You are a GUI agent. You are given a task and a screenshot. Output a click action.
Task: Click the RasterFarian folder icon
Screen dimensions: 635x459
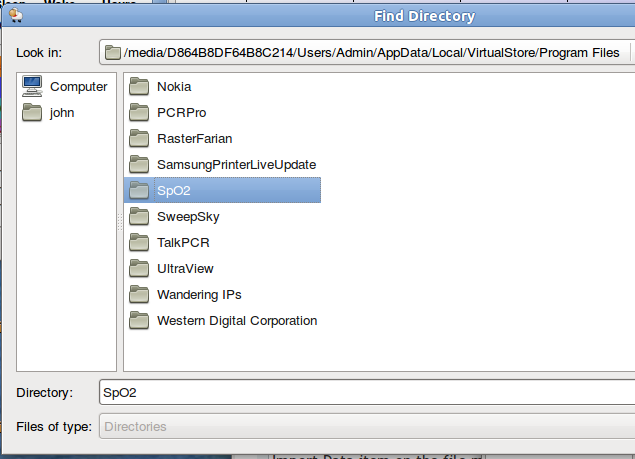tap(139, 138)
